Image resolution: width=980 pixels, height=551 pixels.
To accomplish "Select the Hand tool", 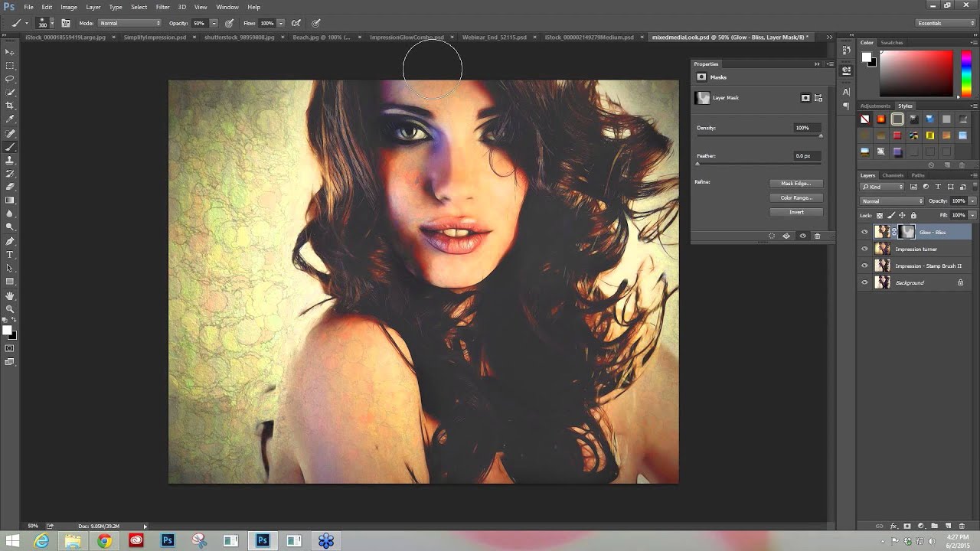I will click(10, 295).
